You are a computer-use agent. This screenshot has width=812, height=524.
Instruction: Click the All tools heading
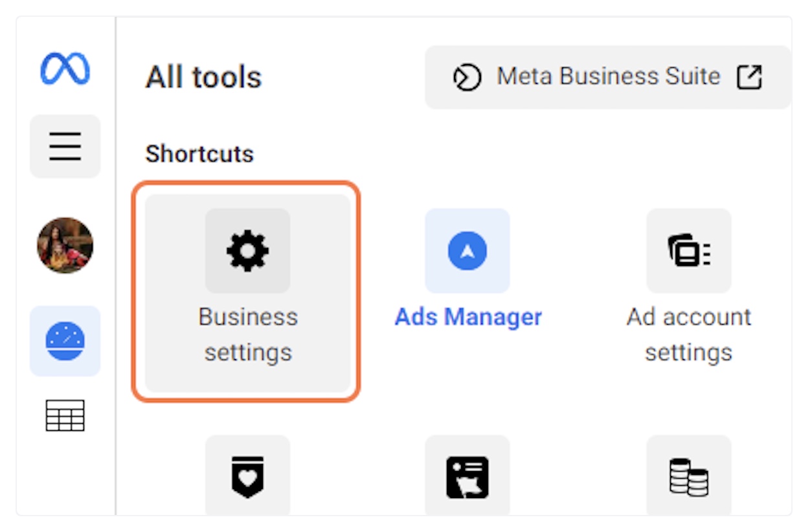(x=203, y=78)
